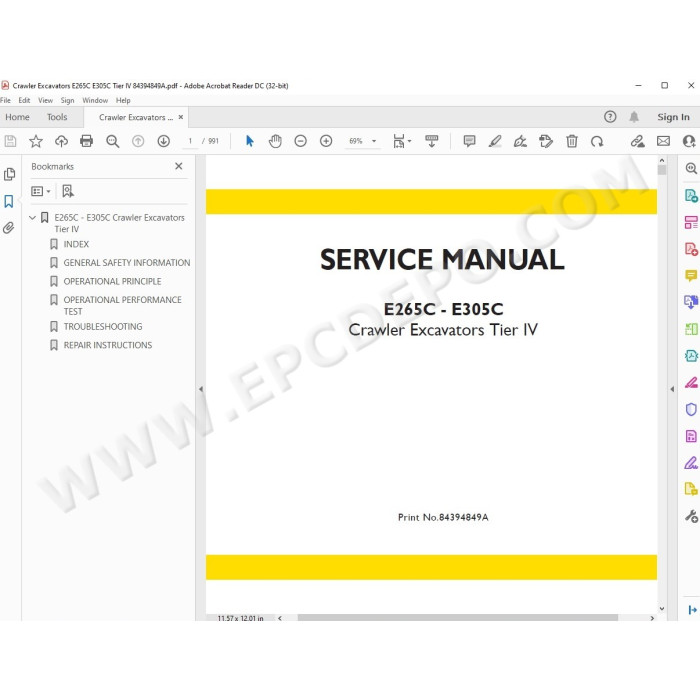Open OPERATIONAL PRINCIPLE bookmark
Screen dimensions: 700x700
tap(112, 281)
